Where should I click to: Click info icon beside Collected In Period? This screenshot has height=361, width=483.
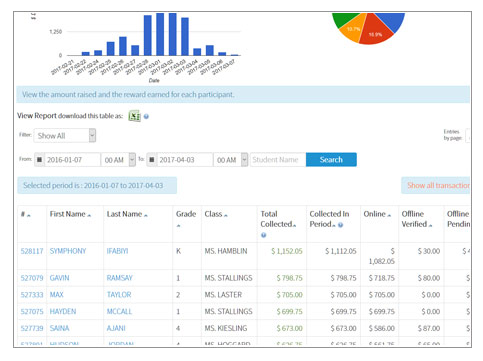pos(340,225)
